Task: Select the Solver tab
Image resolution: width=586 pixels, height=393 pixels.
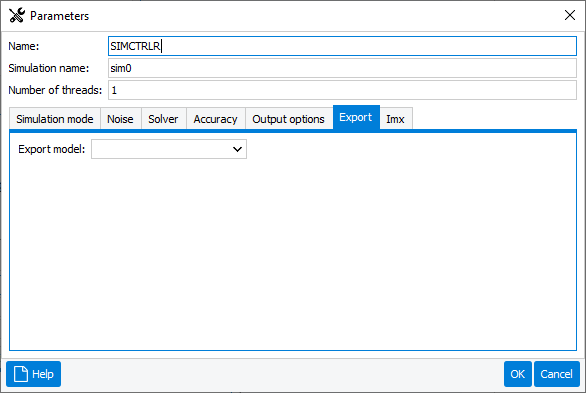Action: click(x=163, y=119)
